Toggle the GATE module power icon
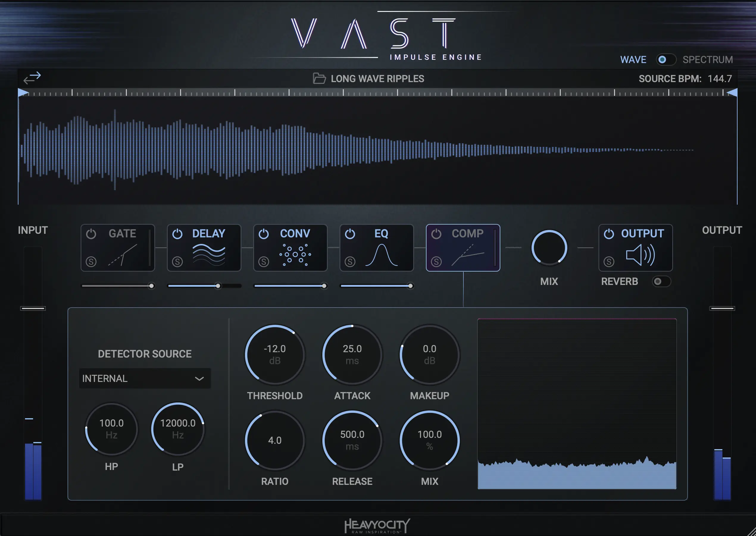Screen dimensions: 756x536 tap(91, 234)
